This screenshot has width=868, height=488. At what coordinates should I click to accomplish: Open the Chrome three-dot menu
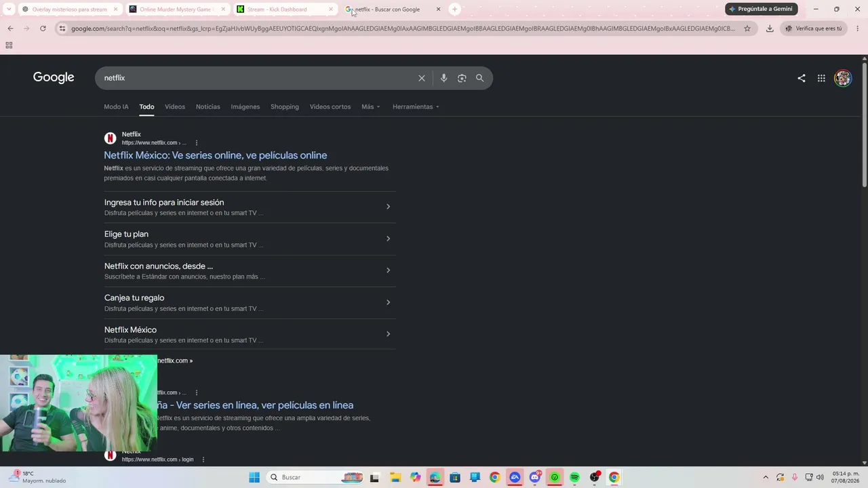pyautogui.click(x=858, y=28)
